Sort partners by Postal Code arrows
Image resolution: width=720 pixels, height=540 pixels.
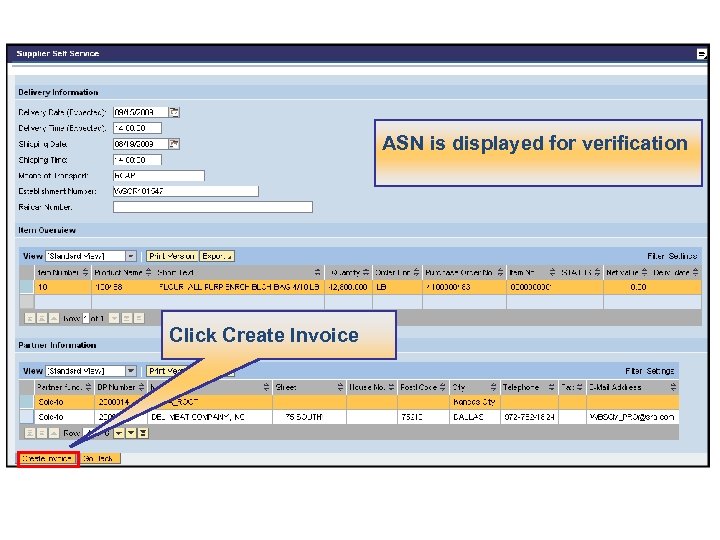[443, 387]
